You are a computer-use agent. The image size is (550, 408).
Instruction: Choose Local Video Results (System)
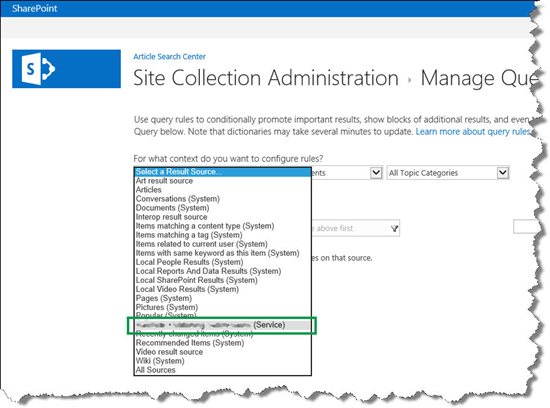coord(222,289)
